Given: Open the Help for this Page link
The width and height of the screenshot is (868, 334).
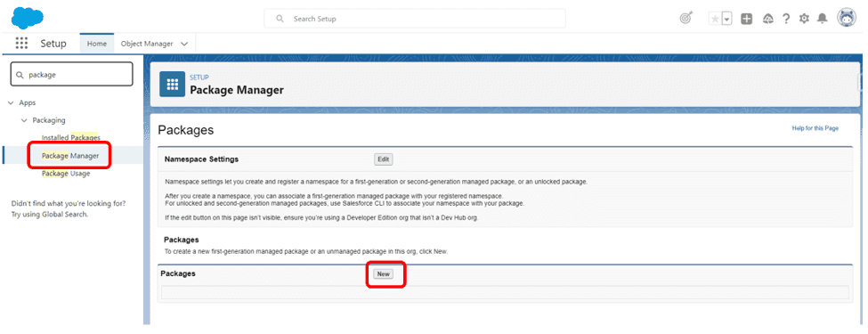Looking at the screenshot, I should coord(815,128).
